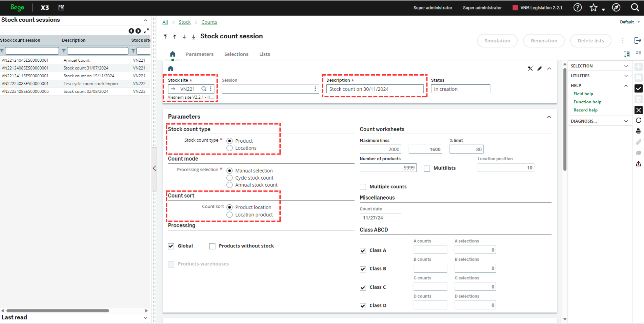Click the Count date field
Viewport: 644px width, 324px height.
(380, 218)
